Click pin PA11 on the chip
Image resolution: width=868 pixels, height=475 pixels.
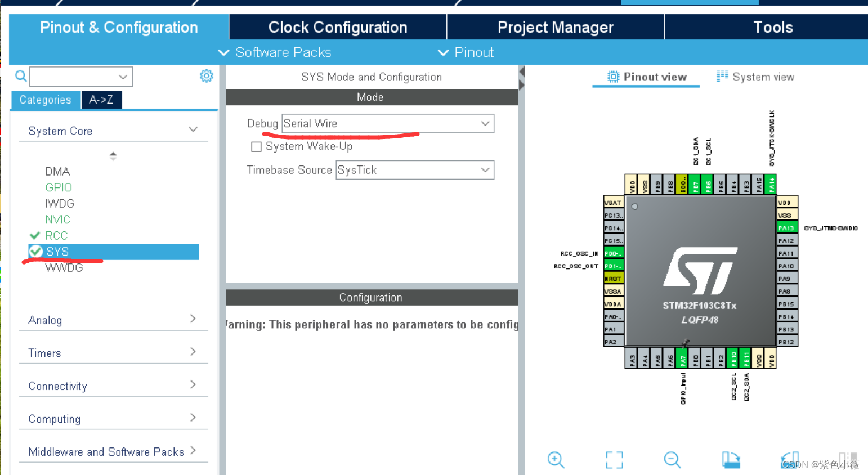pos(787,253)
